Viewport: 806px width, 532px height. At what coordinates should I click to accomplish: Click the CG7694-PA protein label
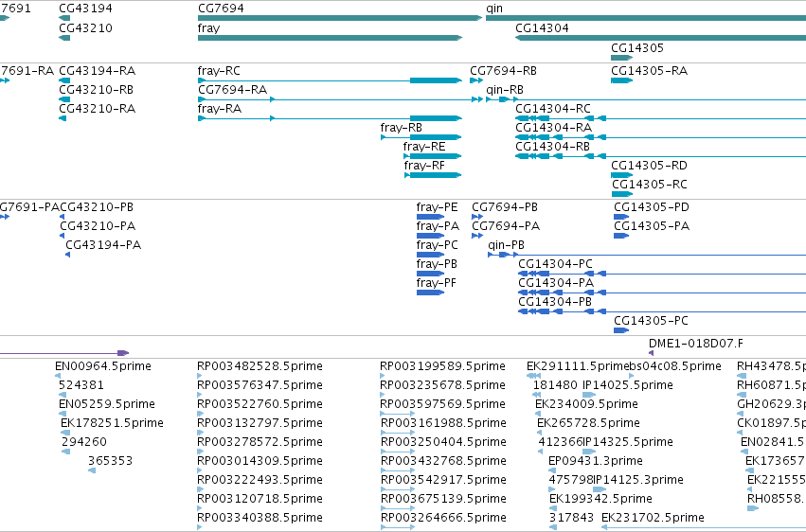[506, 226]
